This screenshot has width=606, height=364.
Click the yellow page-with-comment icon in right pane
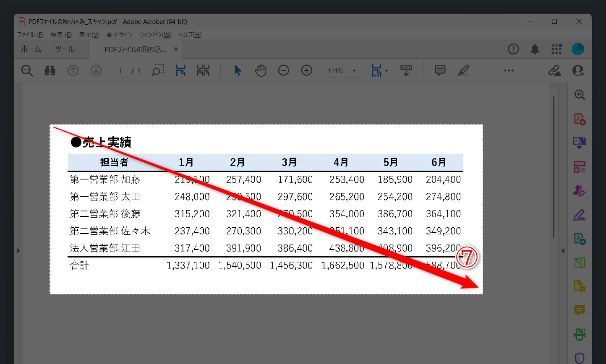(x=580, y=286)
